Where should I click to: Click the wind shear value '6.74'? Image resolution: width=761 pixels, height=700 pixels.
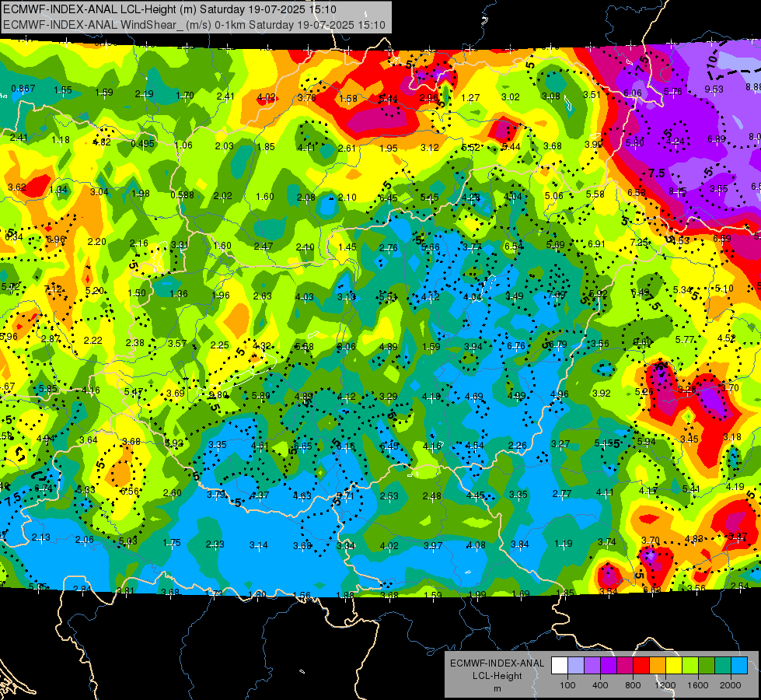[x=44, y=488]
